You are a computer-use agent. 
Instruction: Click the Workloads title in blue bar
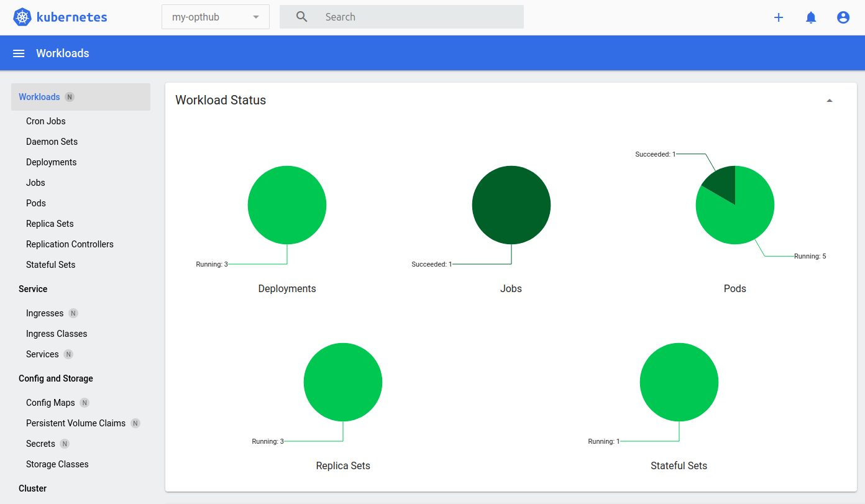[63, 53]
